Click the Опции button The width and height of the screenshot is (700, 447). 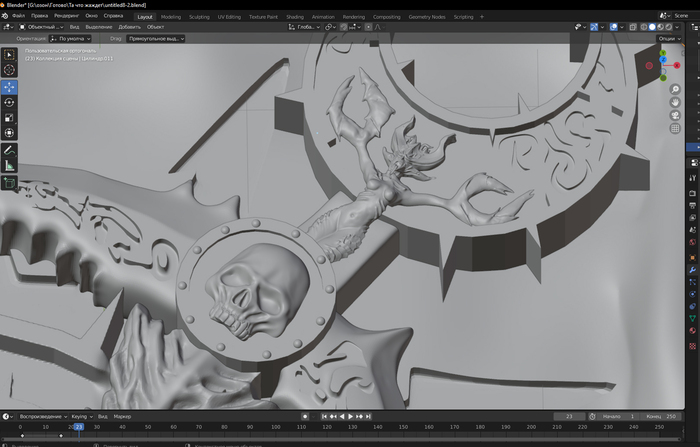point(667,39)
